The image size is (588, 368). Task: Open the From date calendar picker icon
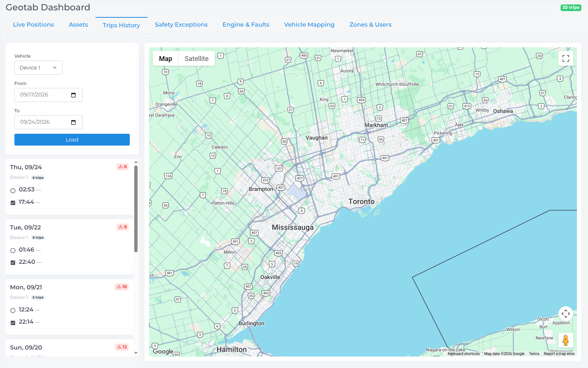(x=73, y=95)
